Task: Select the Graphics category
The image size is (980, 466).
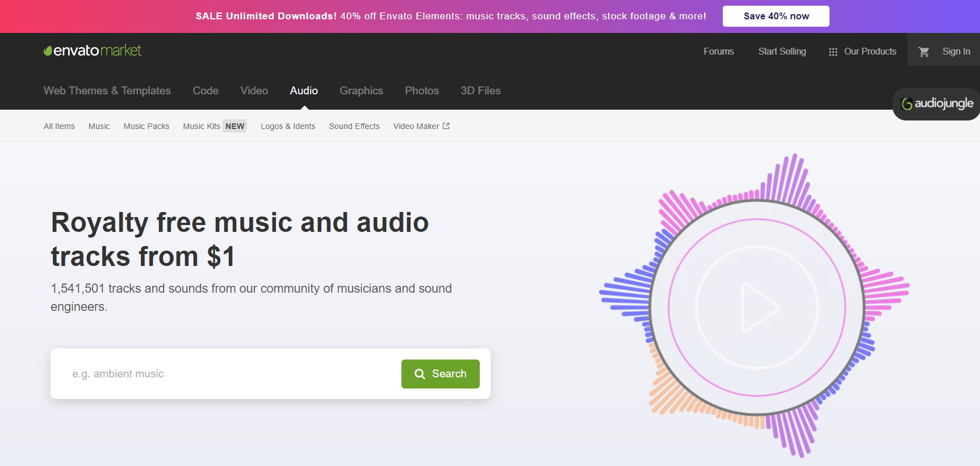Action: tap(361, 90)
